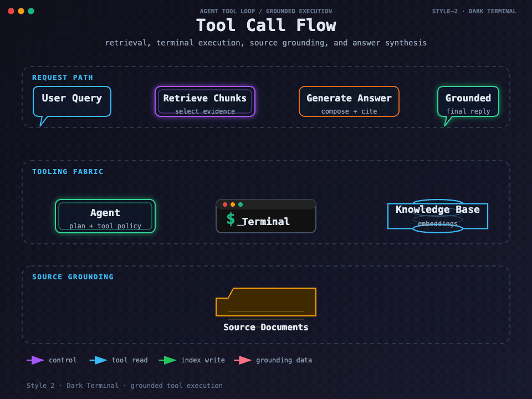The height and width of the screenshot is (399, 532).
Task: Click the SOURCE GROUNDING section label
Action: (x=73, y=277)
